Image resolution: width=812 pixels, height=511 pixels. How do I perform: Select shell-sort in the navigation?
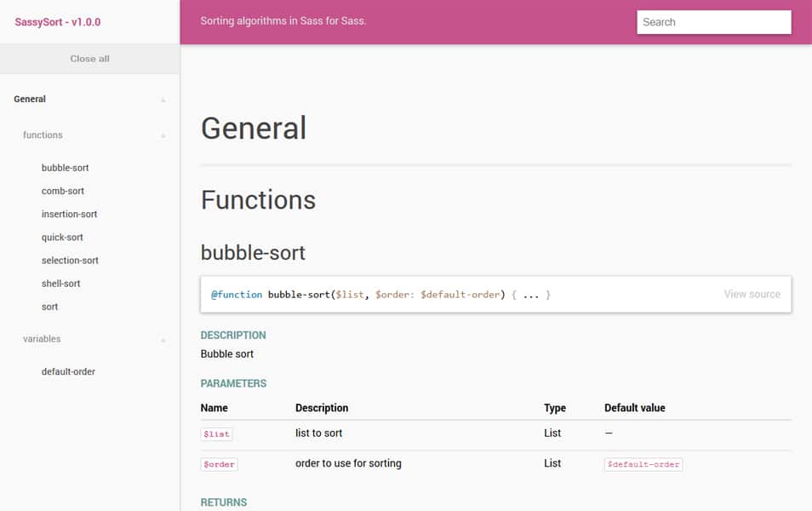pyautogui.click(x=61, y=283)
